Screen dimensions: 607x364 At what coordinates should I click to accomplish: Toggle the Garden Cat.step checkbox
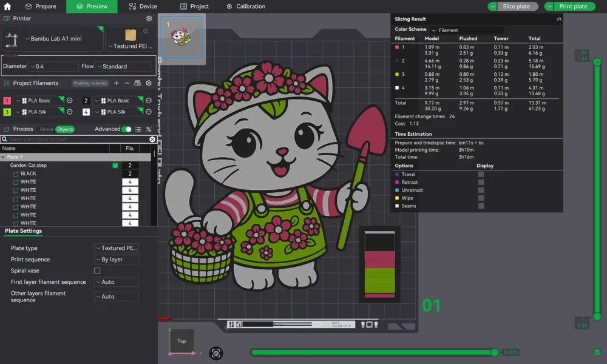[x=115, y=166]
